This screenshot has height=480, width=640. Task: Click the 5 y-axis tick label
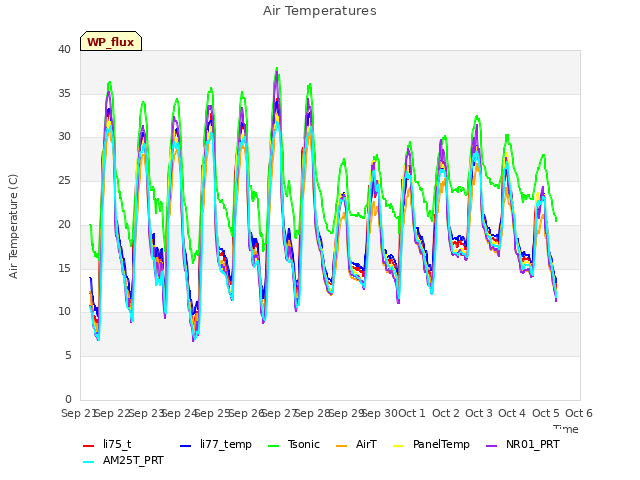(x=68, y=356)
